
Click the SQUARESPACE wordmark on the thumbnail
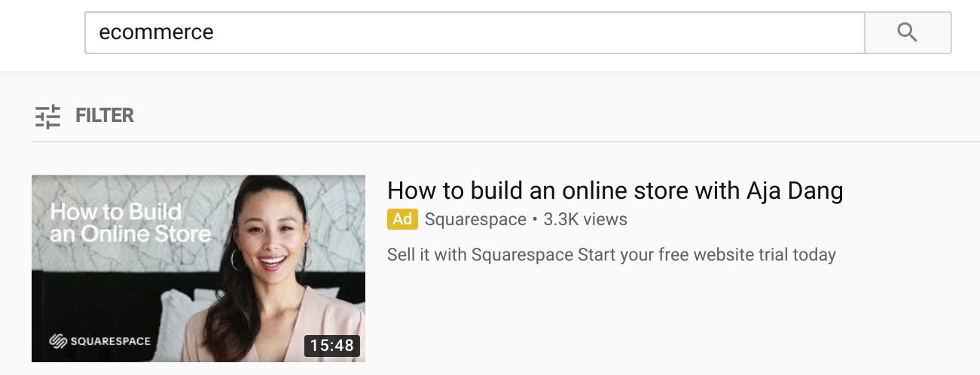(111, 341)
